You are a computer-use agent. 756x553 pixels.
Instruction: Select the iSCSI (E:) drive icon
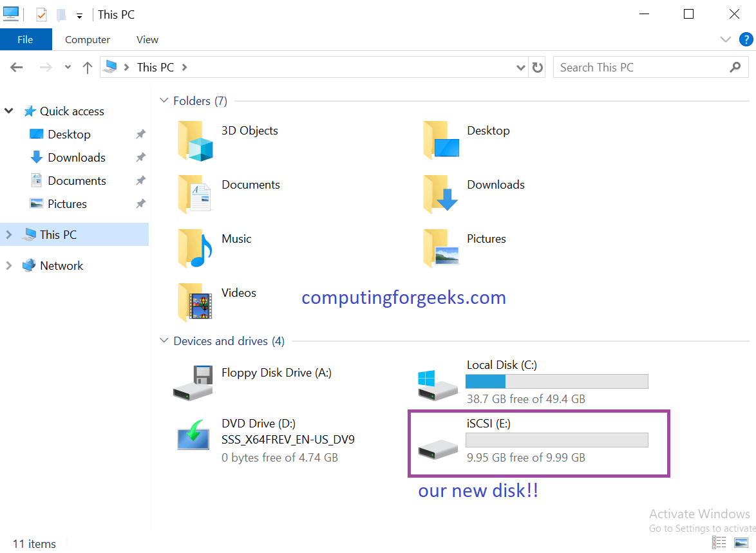[x=438, y=449]
